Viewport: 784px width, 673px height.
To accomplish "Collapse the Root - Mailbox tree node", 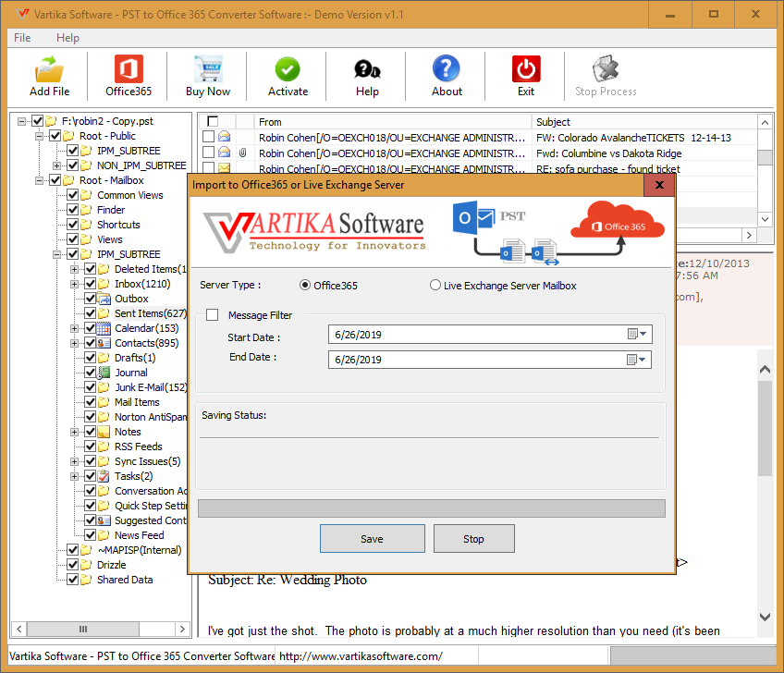I will [39, 180].
